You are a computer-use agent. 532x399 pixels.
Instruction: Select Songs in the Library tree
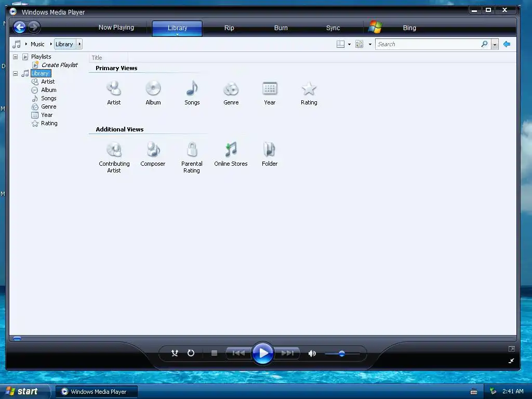pos(48,98)
